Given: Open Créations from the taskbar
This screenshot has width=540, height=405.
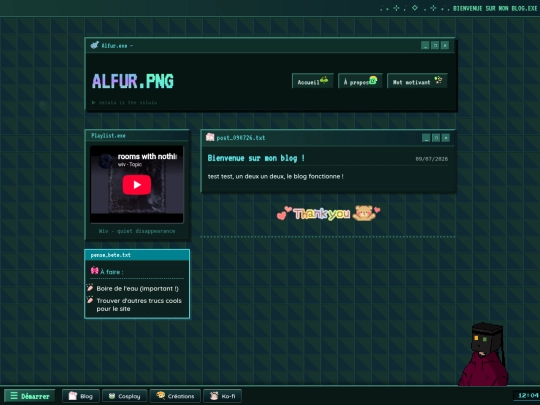Looking at the screenshot, I should click(x=175, y=396).
